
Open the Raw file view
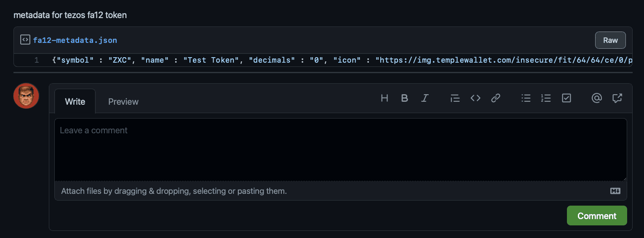coord(610,40)
